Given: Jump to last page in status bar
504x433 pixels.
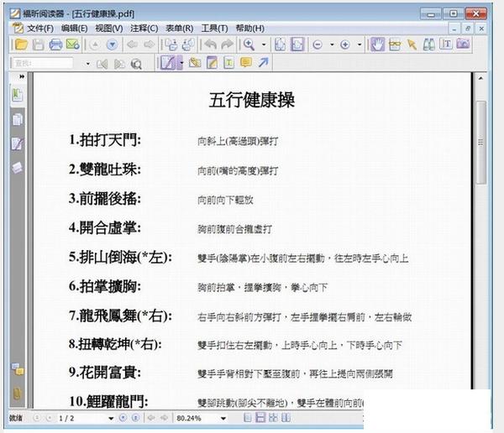Looking at the screenshot, I should tap(135, 418).
